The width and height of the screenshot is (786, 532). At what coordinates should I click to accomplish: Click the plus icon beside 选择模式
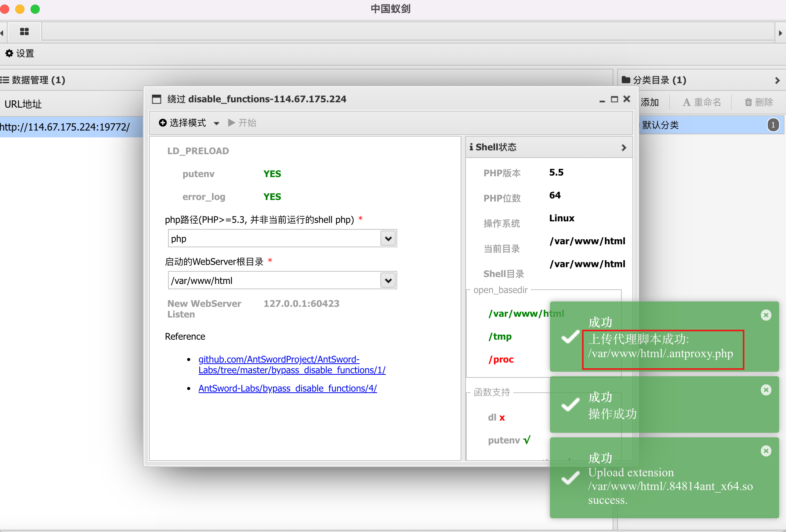pos(162,123)
